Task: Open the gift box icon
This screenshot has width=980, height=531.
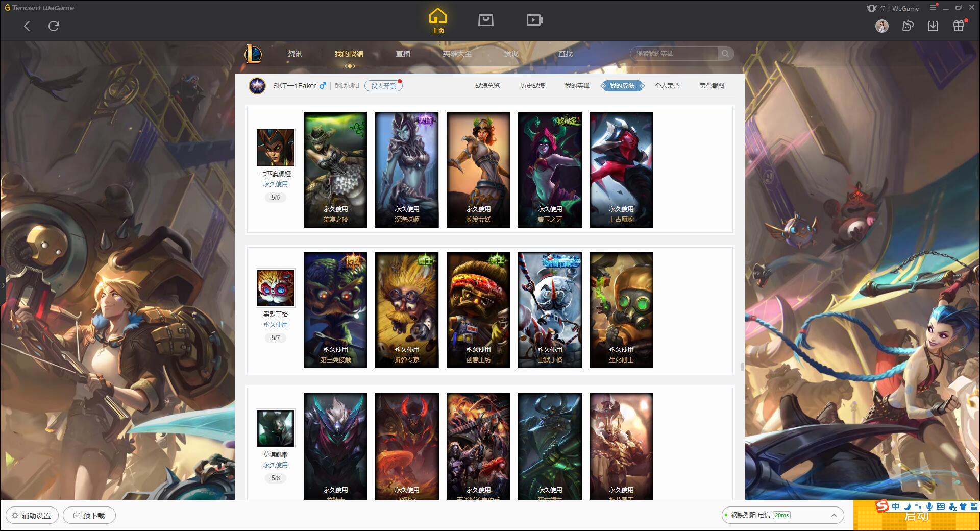Action: click(x=959, y=26)
